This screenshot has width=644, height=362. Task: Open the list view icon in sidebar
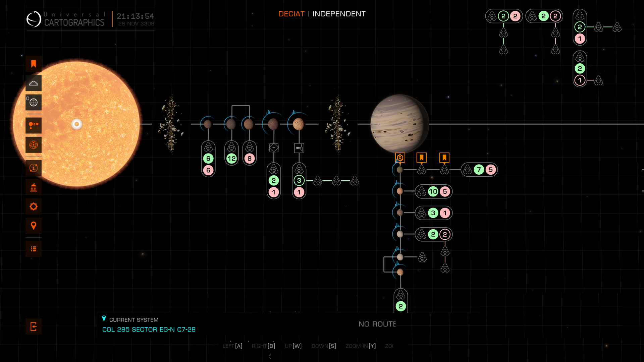pos(34,249)
